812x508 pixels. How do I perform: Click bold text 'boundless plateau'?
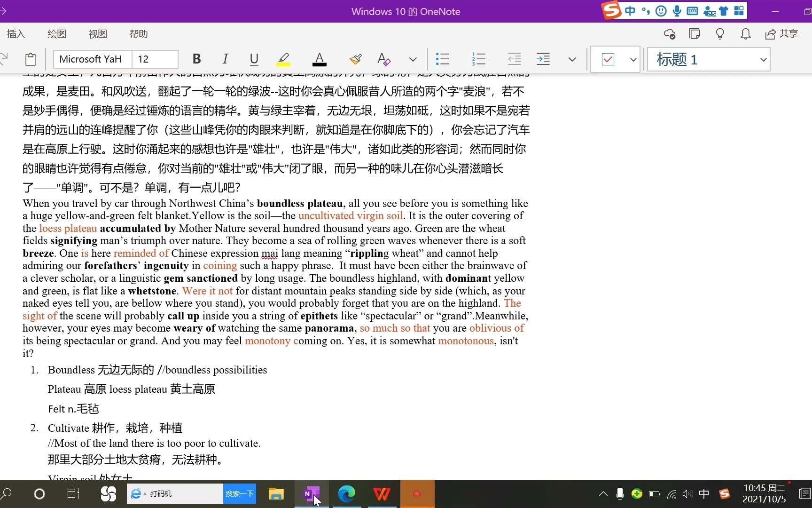click(300, 203)
